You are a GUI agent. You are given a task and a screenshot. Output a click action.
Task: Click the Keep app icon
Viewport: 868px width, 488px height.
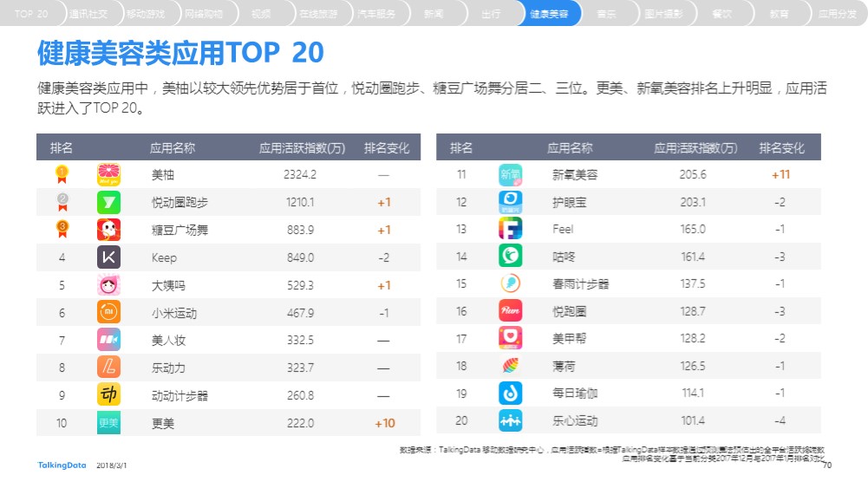[108, 257]
